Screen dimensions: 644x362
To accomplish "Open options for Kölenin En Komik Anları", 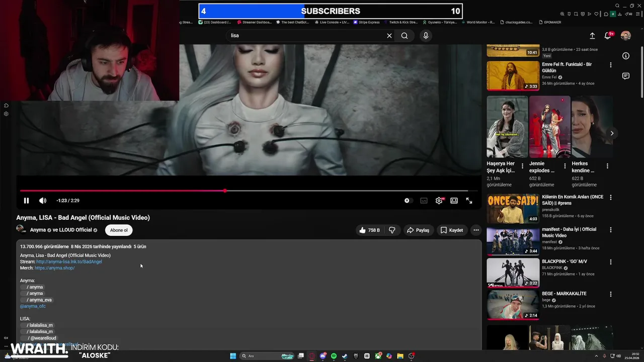I will [x=611, y=198].
